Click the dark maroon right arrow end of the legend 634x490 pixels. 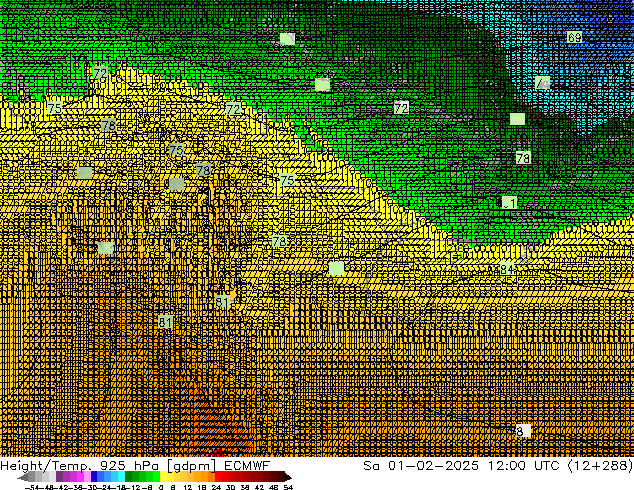coord(288,477)
